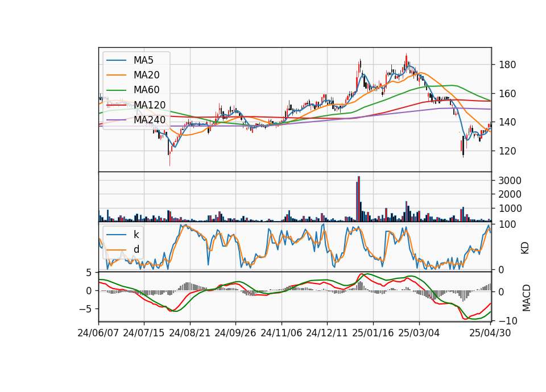The image size is (546, 392).
Task: Click the MA60 legend label
Action: point(146,90)
